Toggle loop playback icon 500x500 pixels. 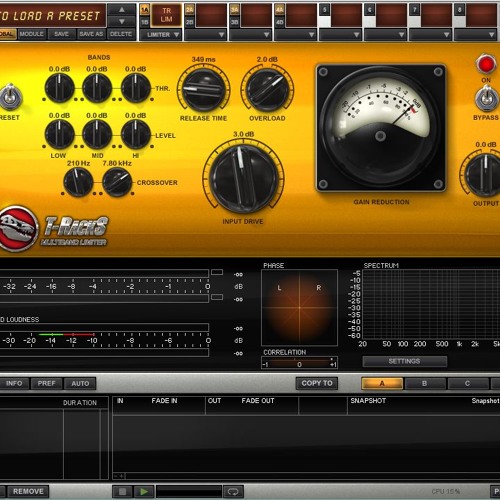233,491
